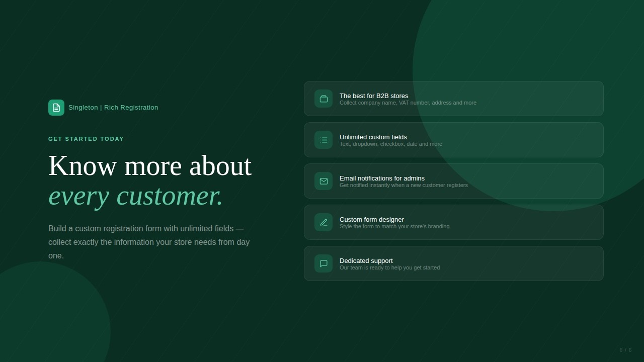Click 'Our team is ready to help' description
The width and height of the screenshot is (644, 362).
point(389,267)
